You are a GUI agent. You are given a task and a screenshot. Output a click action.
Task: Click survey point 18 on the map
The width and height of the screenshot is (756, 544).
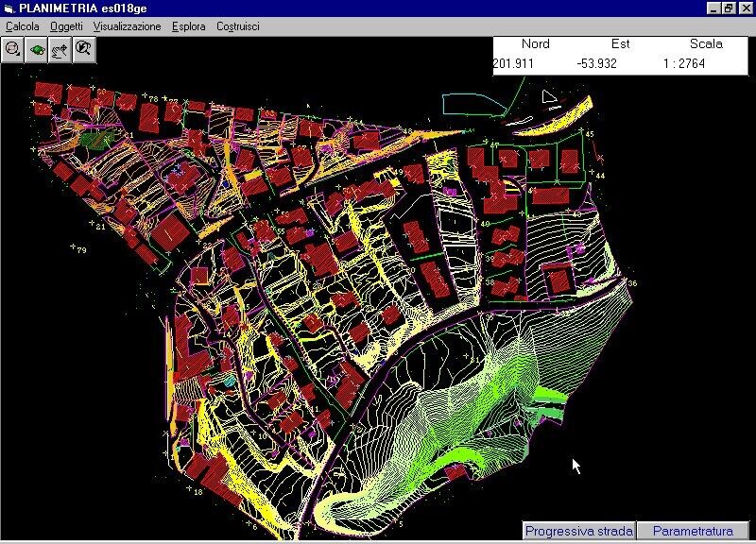[x=195, y=490]
